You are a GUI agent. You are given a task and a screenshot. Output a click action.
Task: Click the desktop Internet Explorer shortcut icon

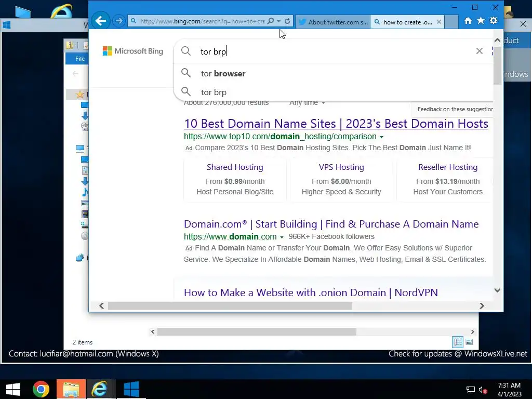[61, 11]
